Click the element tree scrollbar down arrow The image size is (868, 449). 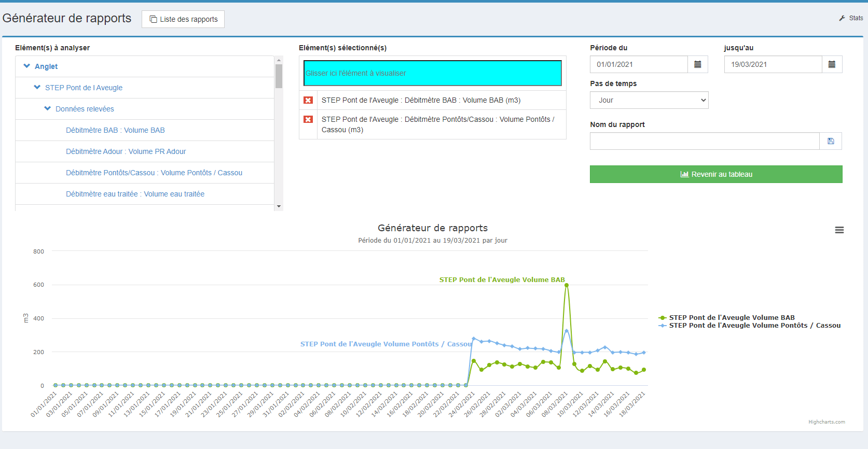pyautogui.click(x=279, y=206)
